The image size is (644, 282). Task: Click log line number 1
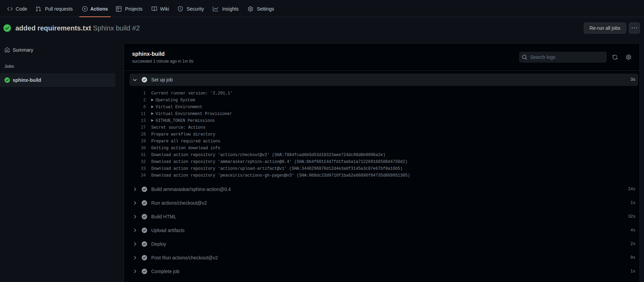[x=144, y=93]
